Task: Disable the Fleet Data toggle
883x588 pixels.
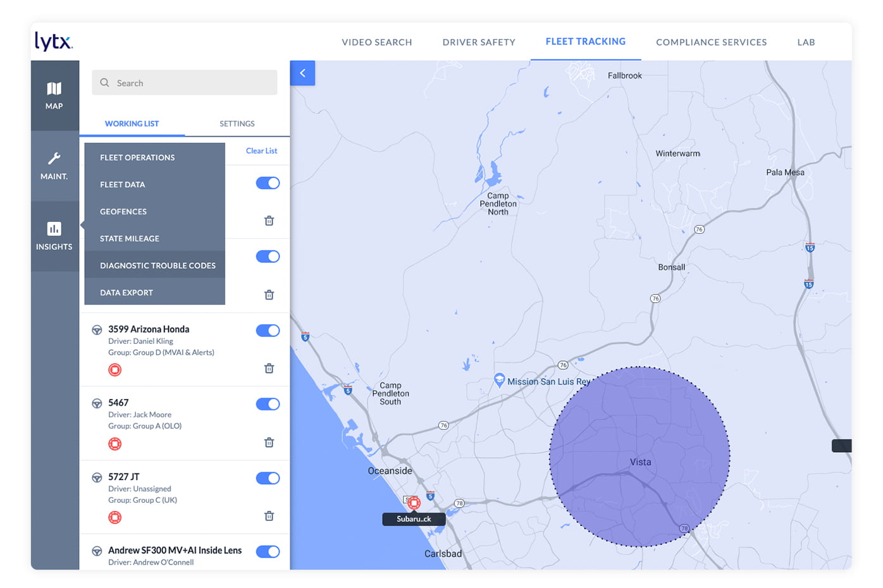Action: pyautogui.click(x=268, y=183)
